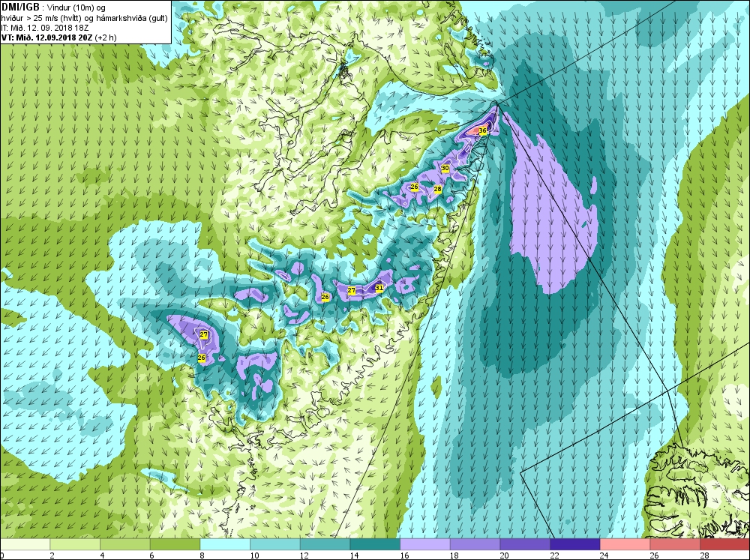Click the light pink 24–26 m/s legend swatch
This screenshot has height=560, width=750.
(x=625, y=544)
